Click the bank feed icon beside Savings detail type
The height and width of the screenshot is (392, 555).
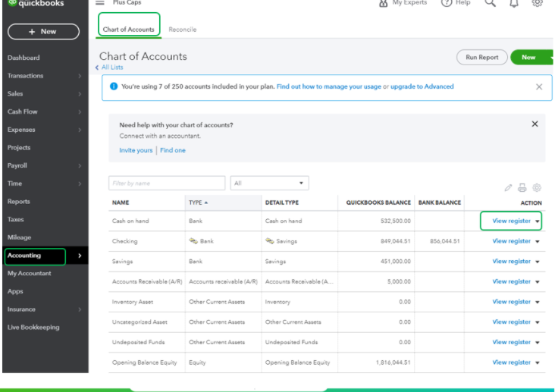(x=270, y=241)
